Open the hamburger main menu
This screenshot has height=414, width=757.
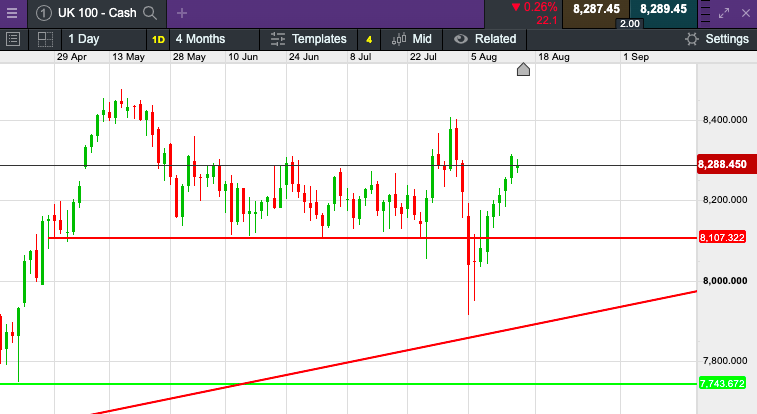[x=12, y=13]
